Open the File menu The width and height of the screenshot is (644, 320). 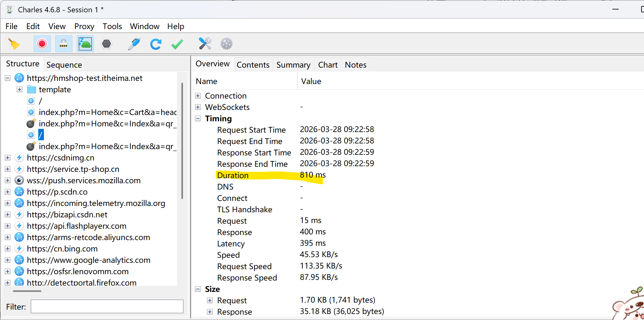point(11,26)
